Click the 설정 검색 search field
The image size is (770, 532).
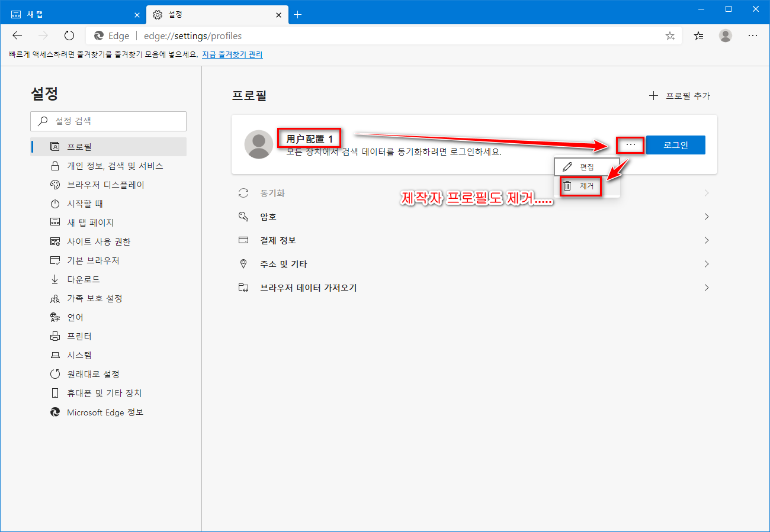point(108,121)
